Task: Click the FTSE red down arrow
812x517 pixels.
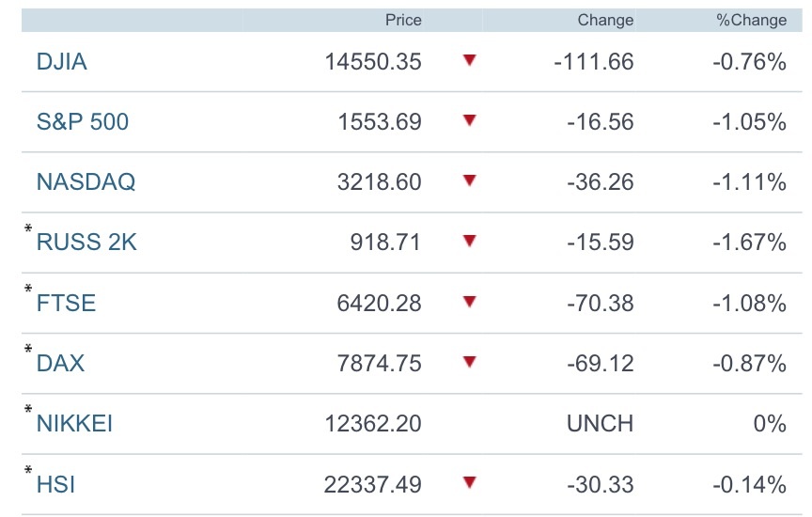Action: (x=470, y=302)
